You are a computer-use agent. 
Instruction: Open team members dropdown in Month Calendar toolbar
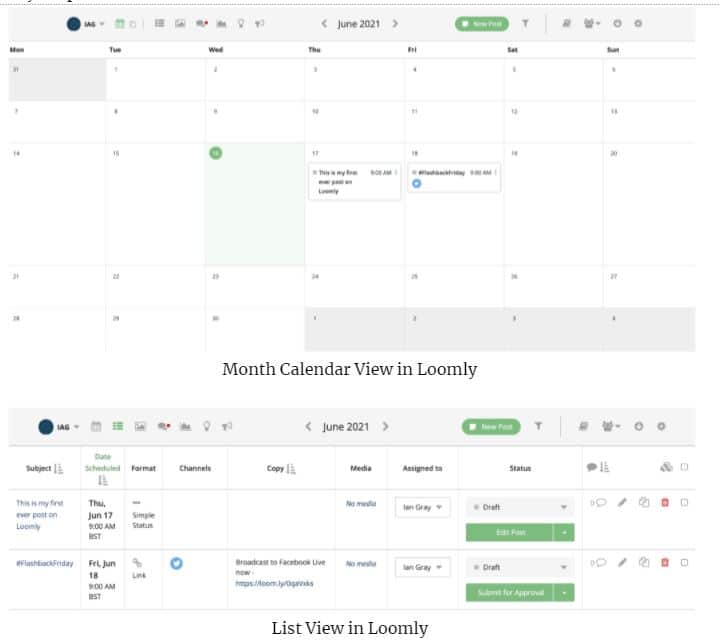pyautogui.click(x=592, y=23)
